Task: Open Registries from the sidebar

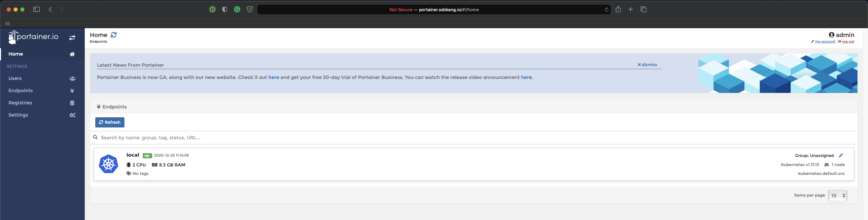Action: 20,103
